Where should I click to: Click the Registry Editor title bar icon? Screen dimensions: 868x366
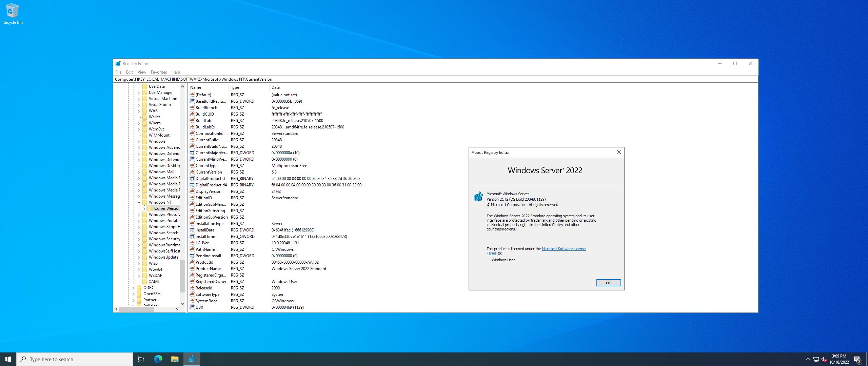pos(118,63)
